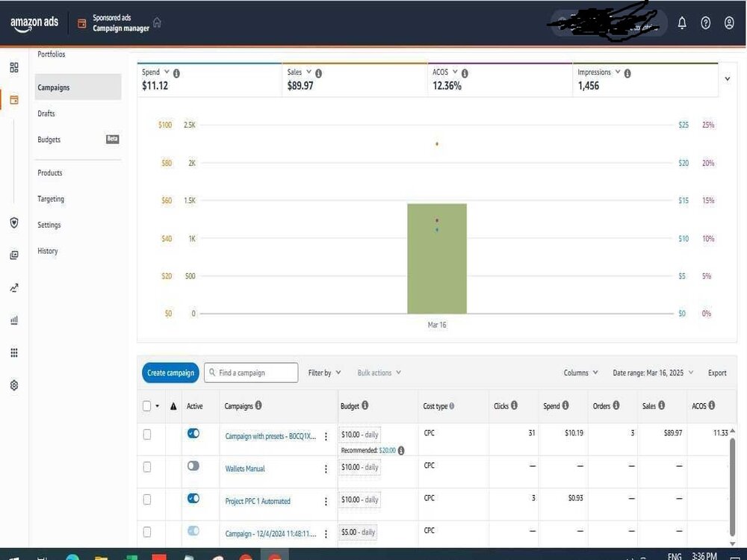Open the Filter by dropdown

click(324, 373)
